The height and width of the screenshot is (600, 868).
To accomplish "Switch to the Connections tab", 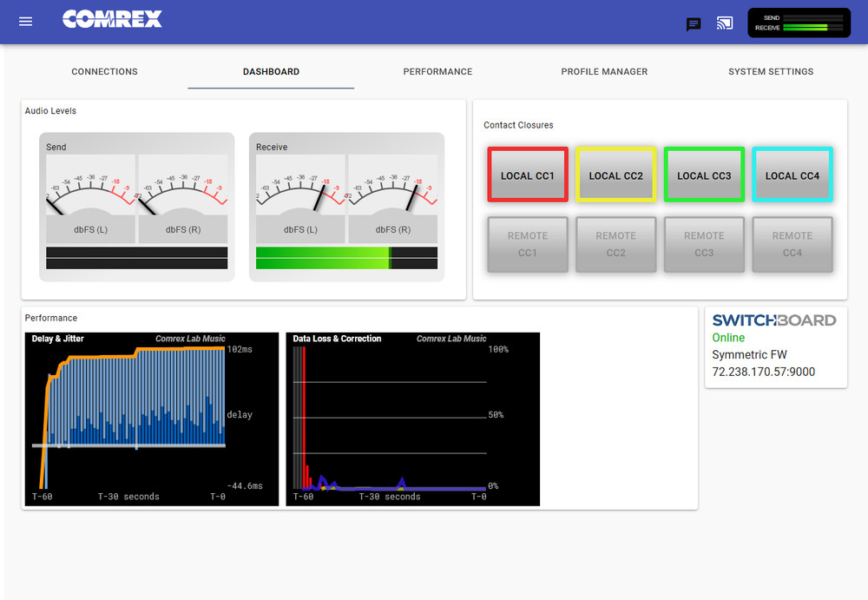I will (104, 72).
